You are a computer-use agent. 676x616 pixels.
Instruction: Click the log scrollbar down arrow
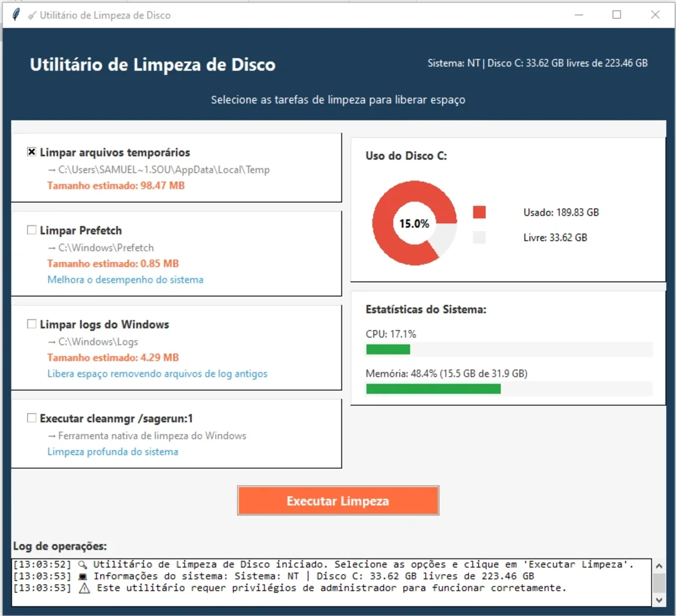click(659, 600)
